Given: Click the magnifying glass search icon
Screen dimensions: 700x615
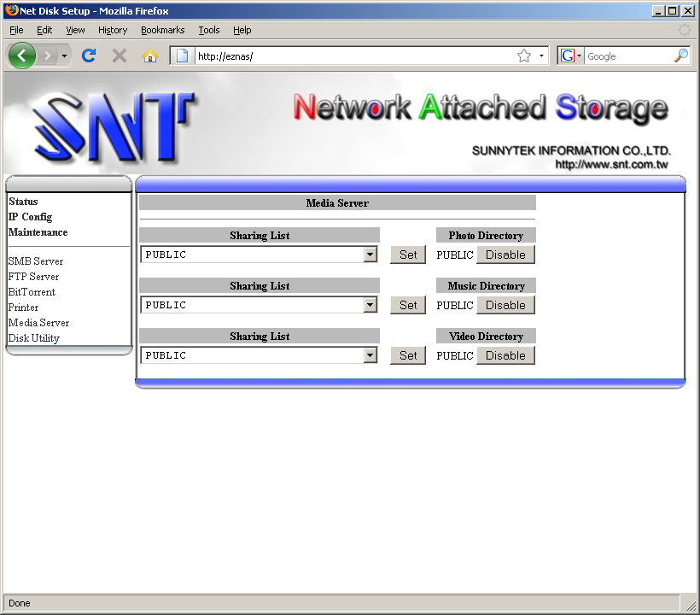Looking at the screenshot, I should 680,56.
